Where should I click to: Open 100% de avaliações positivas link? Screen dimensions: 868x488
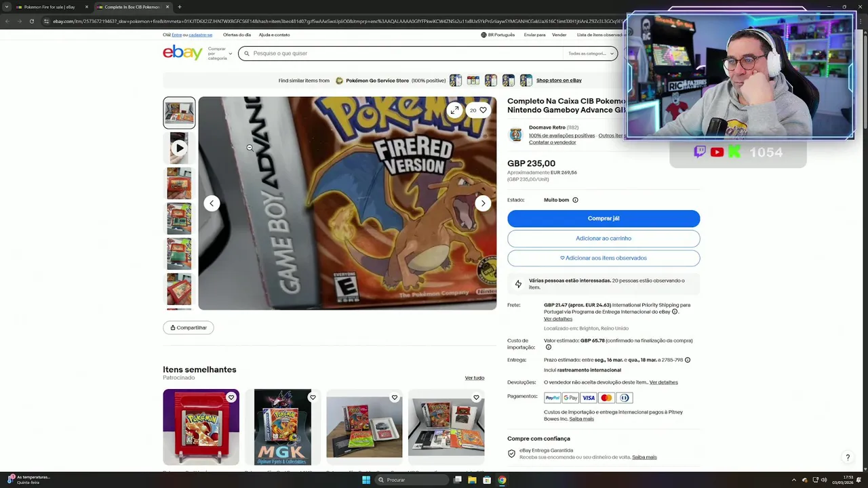(x=561, y=136)
